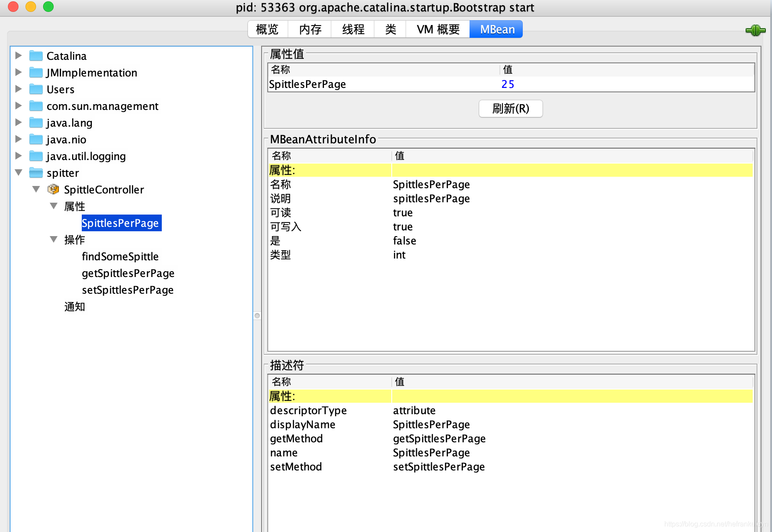Click the highlighted 属性: row in 描述符
Viewport: 772px width, 532px height.
pyautogui.click(x=510, y=396)
